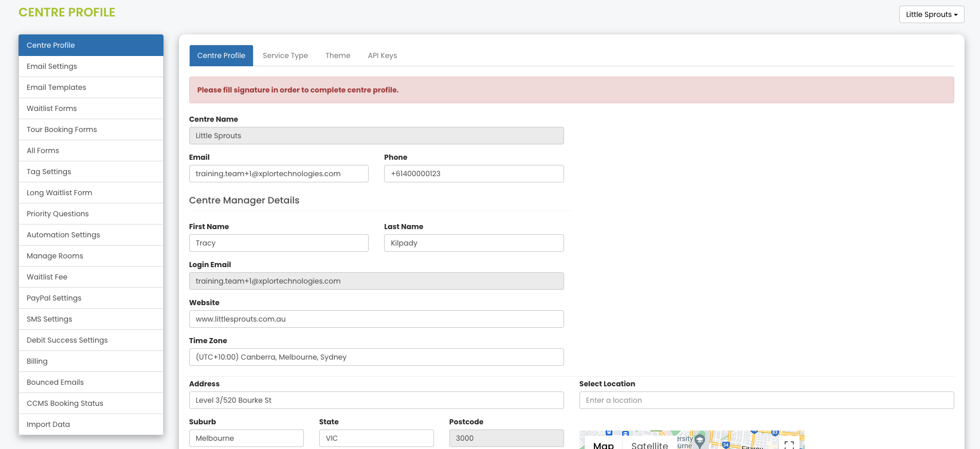
Task: Open SMS Settings
Action: (91, 319)
